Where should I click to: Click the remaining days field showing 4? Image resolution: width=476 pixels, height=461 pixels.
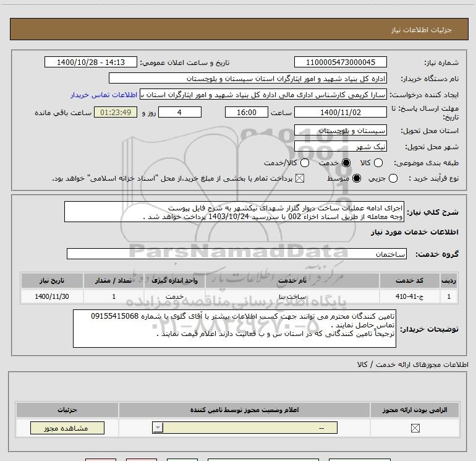click(180, 112)
